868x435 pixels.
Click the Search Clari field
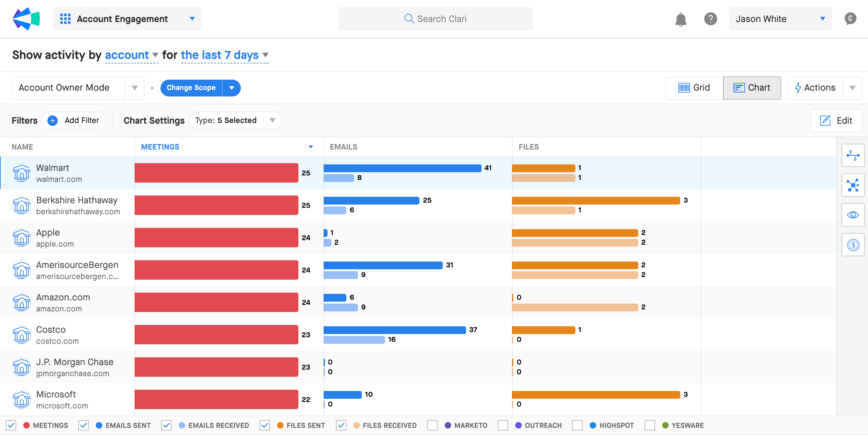tap(435, 19)
